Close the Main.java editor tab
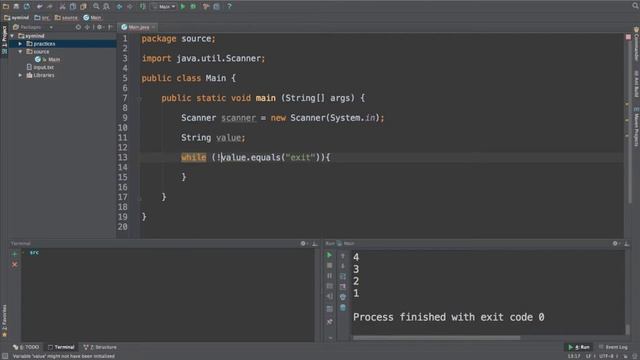This screenshot has height=360, width=640. pyautogui.click(x=153, y=27)
